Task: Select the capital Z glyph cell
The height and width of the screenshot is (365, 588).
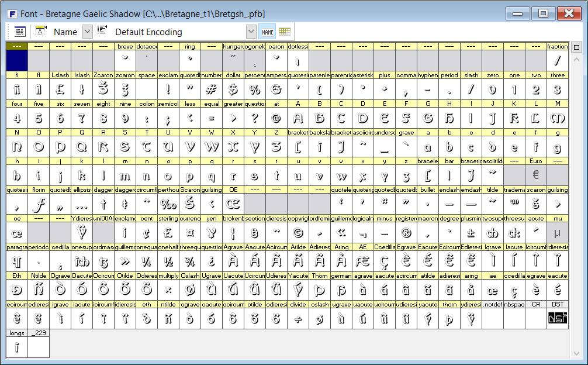Action: 276,147
